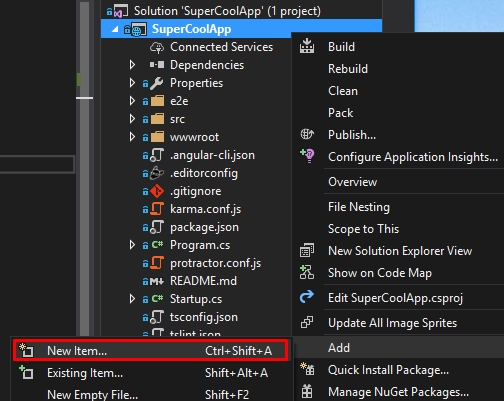Viewport: 504px width, 401px height.
Task: Select New Item... in Add submenu
Action: 150,350
